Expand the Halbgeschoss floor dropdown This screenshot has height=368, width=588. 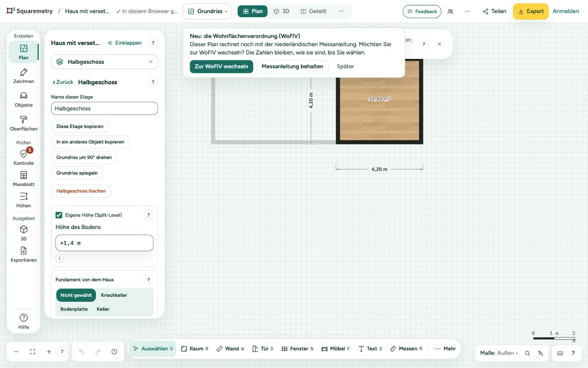pos(104,62)
